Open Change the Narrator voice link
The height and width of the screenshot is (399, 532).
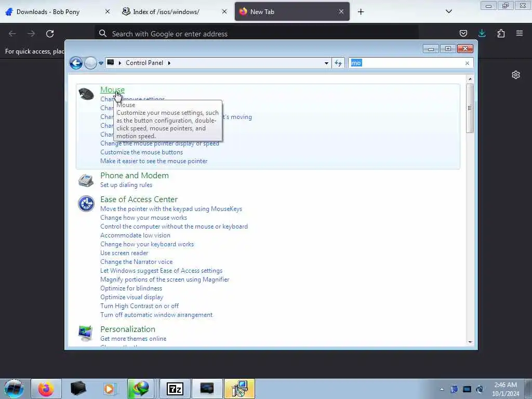137,262
